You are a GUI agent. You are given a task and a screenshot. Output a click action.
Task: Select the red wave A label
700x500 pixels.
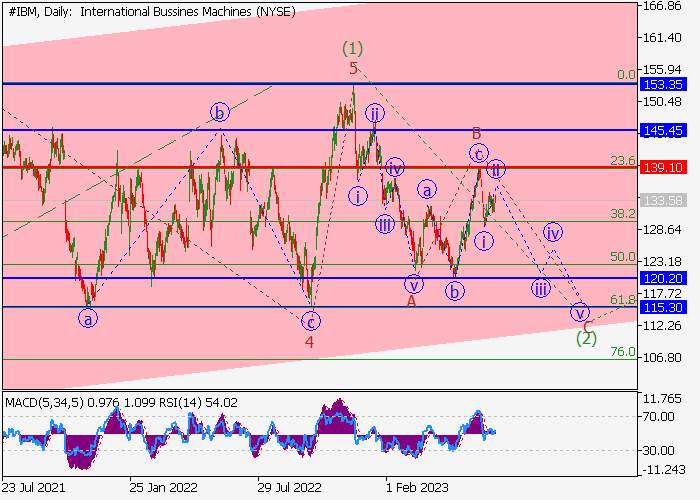coord(412,301)
